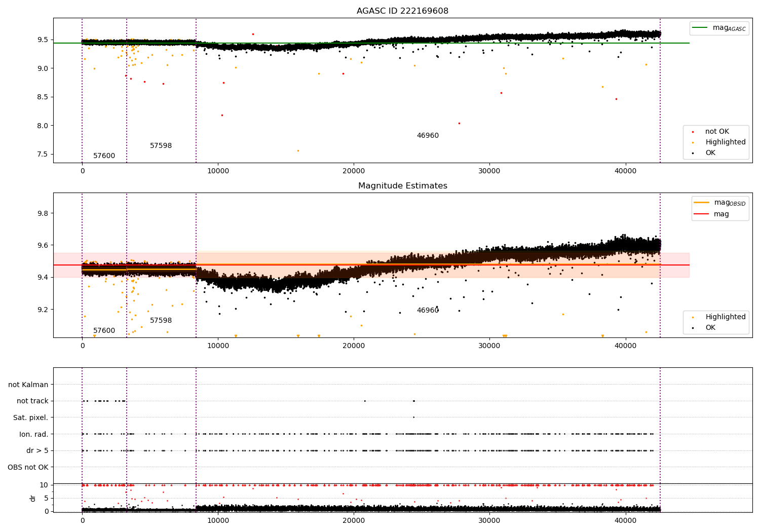Click x-tick '0' under Magnitude Estimates plot
The height and width of the screenshot is (532, 760).
[x=82, y=346]
